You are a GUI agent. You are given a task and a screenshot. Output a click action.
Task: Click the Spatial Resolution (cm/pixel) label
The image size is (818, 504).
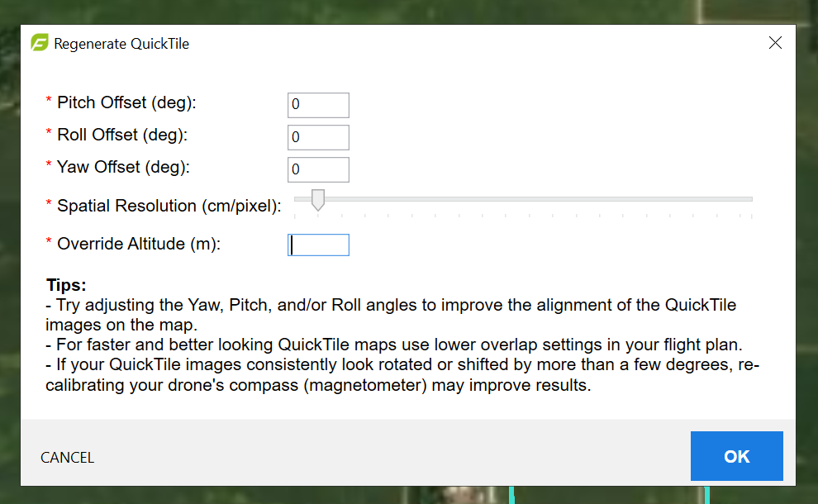[169, 206]
